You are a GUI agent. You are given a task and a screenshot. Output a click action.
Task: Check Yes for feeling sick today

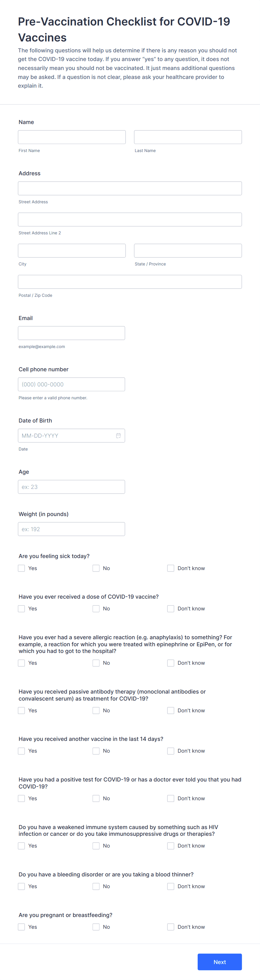pyautogui.click(x=21, y=568)
